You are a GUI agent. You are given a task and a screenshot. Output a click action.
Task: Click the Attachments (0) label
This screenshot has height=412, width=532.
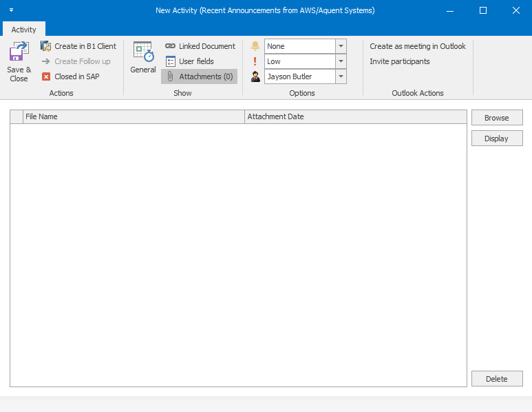point(206,76)
